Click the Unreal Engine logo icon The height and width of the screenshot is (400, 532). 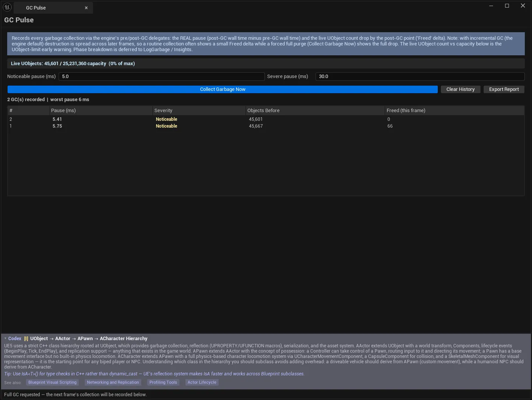[7, 7]
